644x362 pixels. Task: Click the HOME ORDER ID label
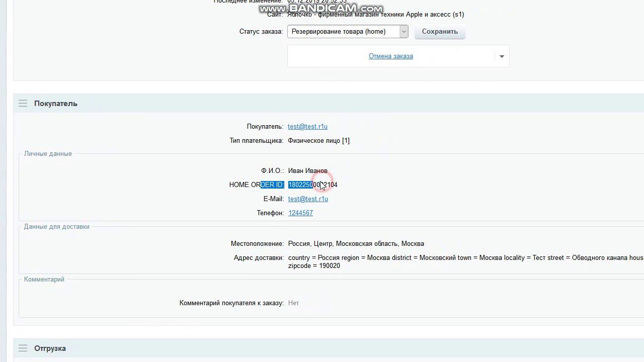point(257,185)
